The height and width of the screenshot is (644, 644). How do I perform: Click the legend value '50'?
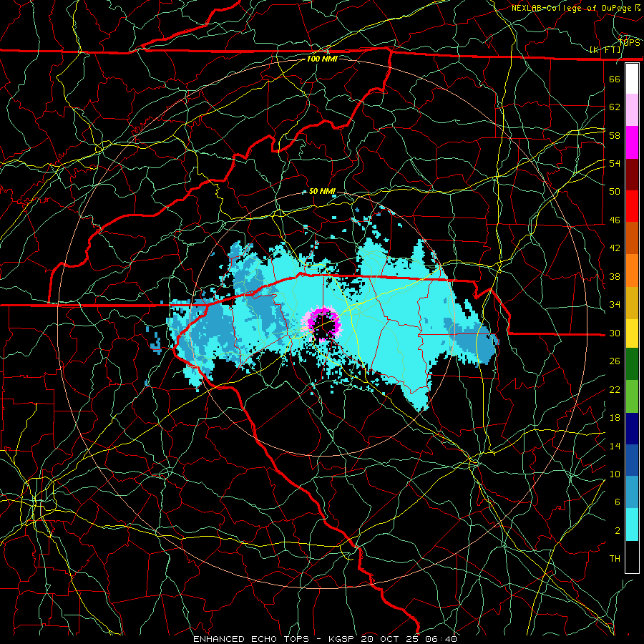click(x=615, y=192)
